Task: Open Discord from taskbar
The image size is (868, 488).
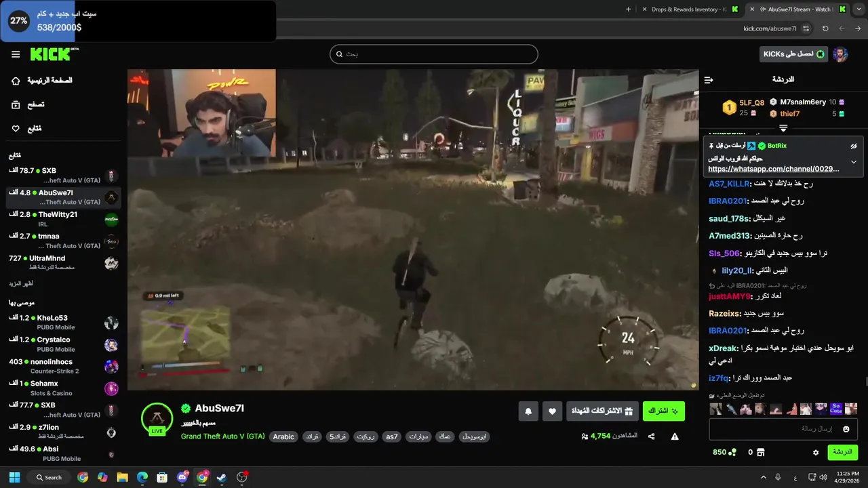Action: [x=182, y=477]
